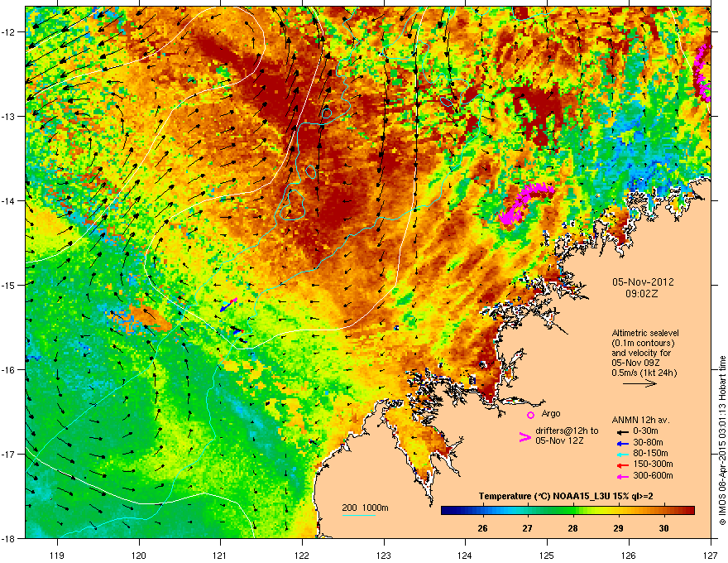Click latitude label -13 on left axis
The width and height of the screenshot is (728, 563).
[8, 117]
